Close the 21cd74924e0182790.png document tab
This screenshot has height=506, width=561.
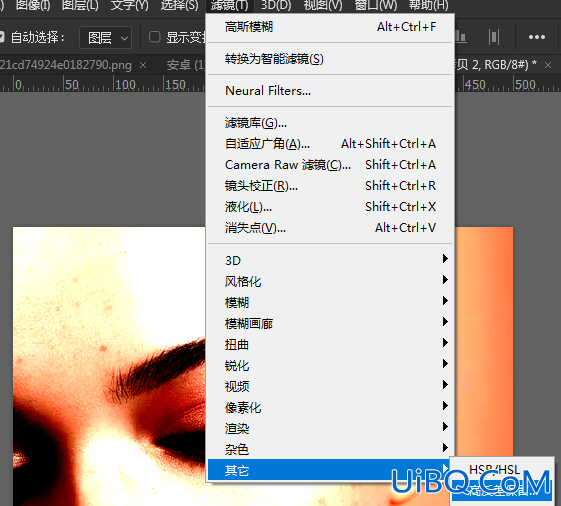point(143,65)
